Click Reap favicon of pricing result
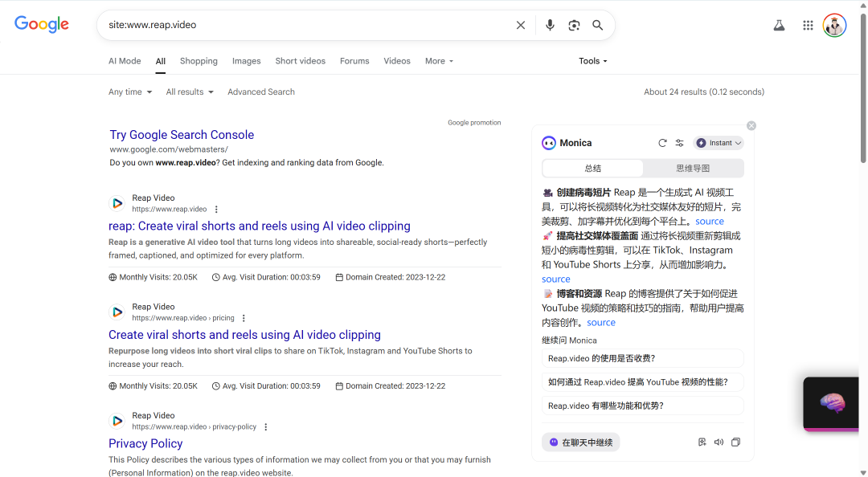868x477 pixels. [117, 312]
